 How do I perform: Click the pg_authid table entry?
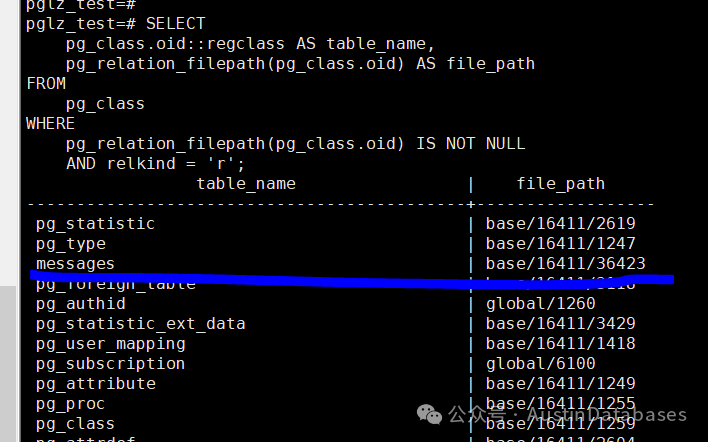pyautogui.click(x=80, y=304)
